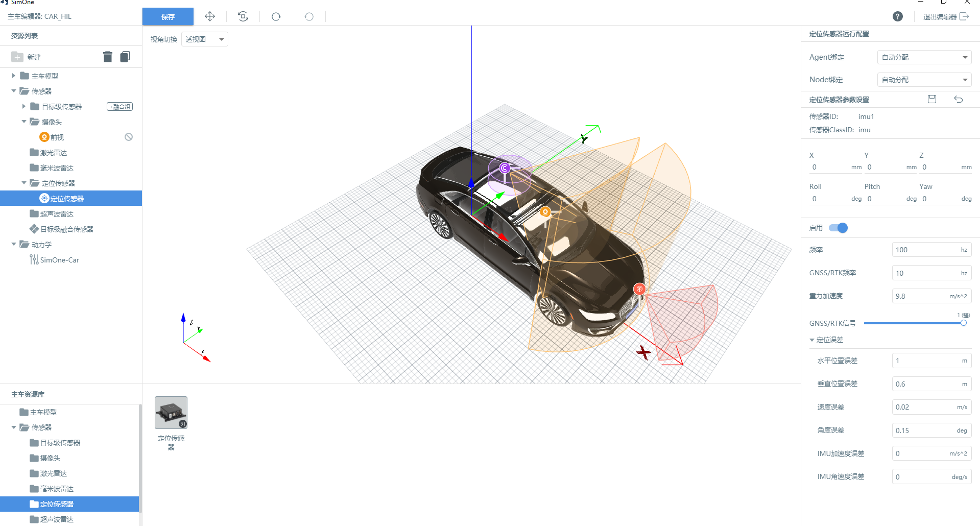
Task: Click the Pitch angle input field
Action: [x=891, y=199]
